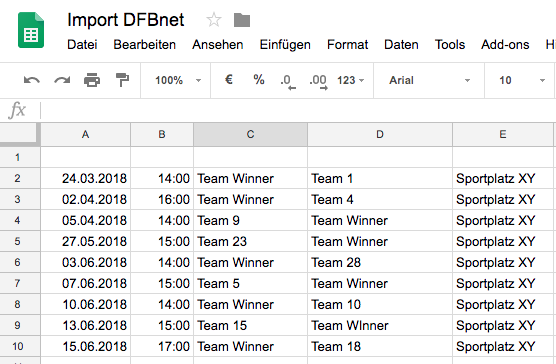Apply percent format button
This screenshot has height=364, width=556.
tap(259, 80)
